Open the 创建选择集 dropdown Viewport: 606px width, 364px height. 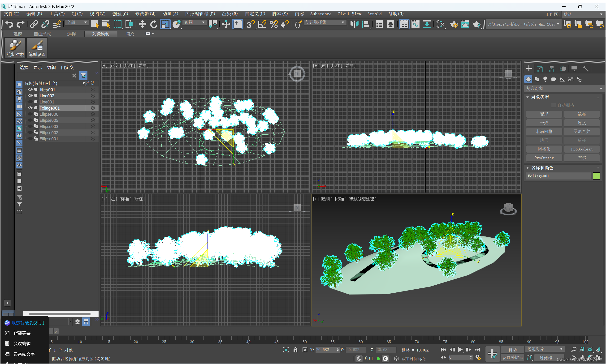point(343,22)
